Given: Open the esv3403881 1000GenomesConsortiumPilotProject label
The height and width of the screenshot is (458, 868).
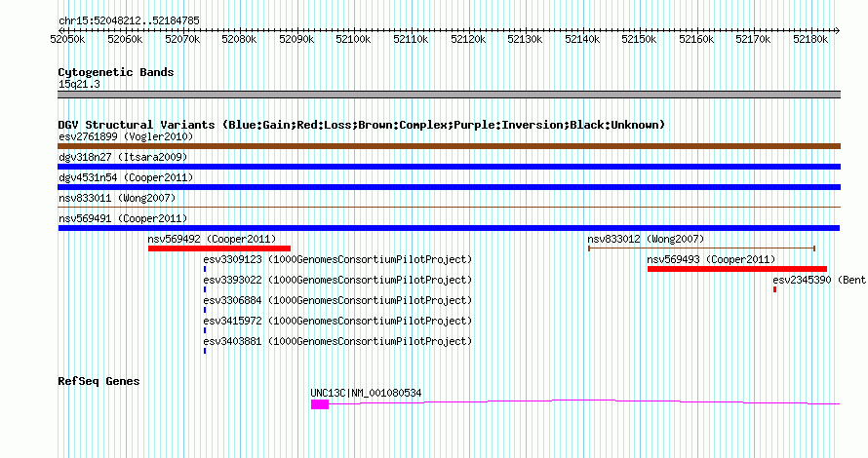Looking at the screenshot, I should coord(337,341).
